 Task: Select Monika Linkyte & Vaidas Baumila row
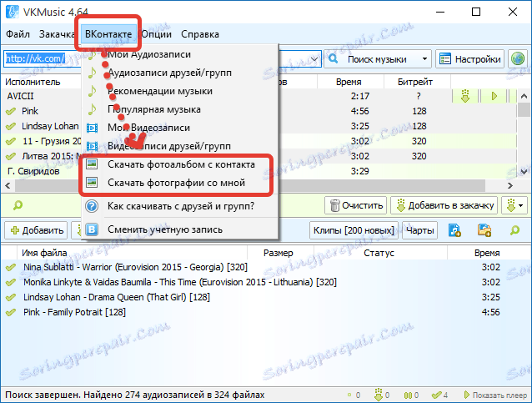pyautogui.click(x=264, y=282)
